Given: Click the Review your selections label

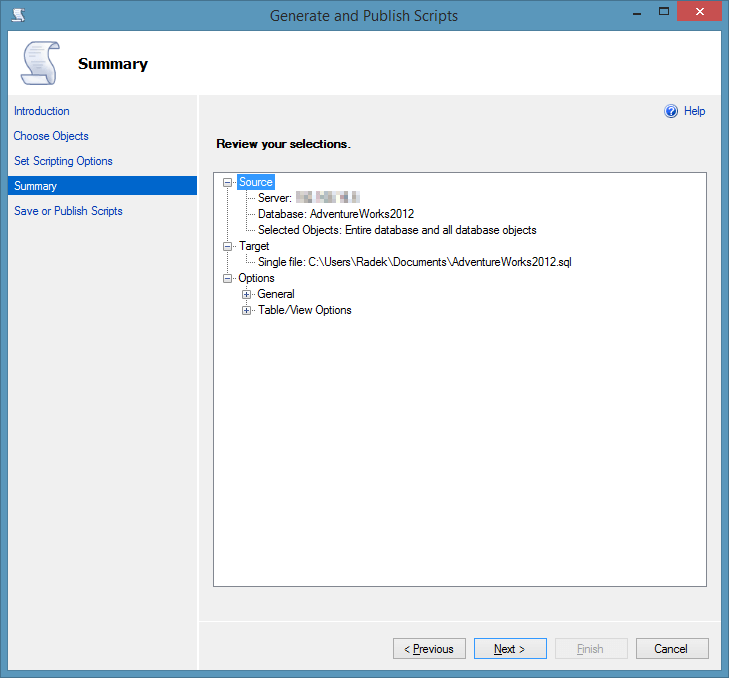Looking at the screenshot, I should pos(283,144).
